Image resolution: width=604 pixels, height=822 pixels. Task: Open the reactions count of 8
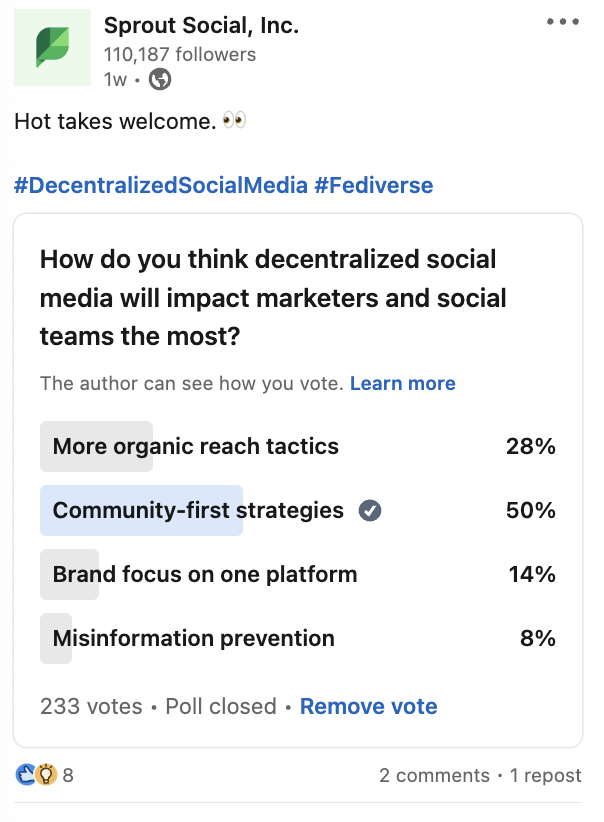coord(68,775)
